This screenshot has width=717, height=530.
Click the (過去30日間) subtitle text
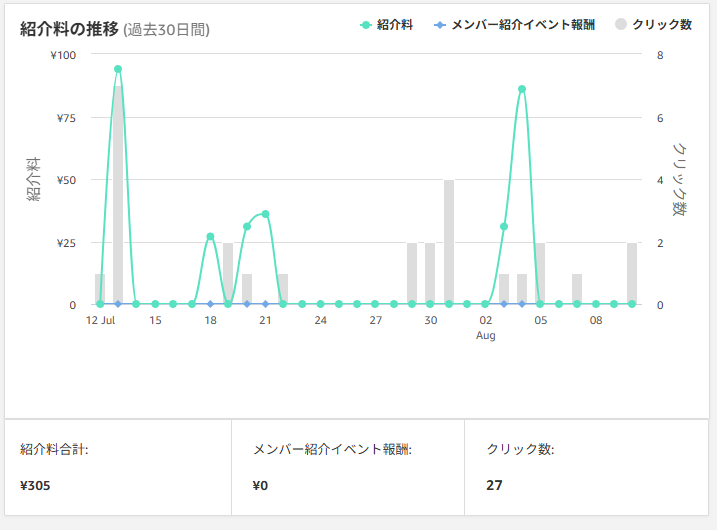tap(166, 30)
